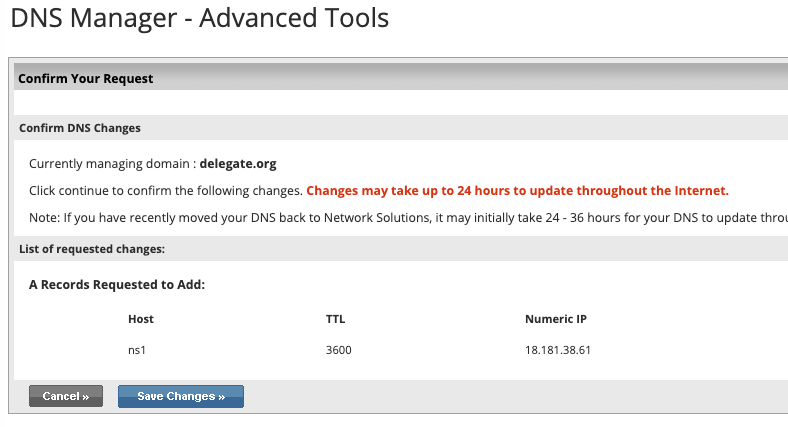Select the List of requested changes header

92,248
